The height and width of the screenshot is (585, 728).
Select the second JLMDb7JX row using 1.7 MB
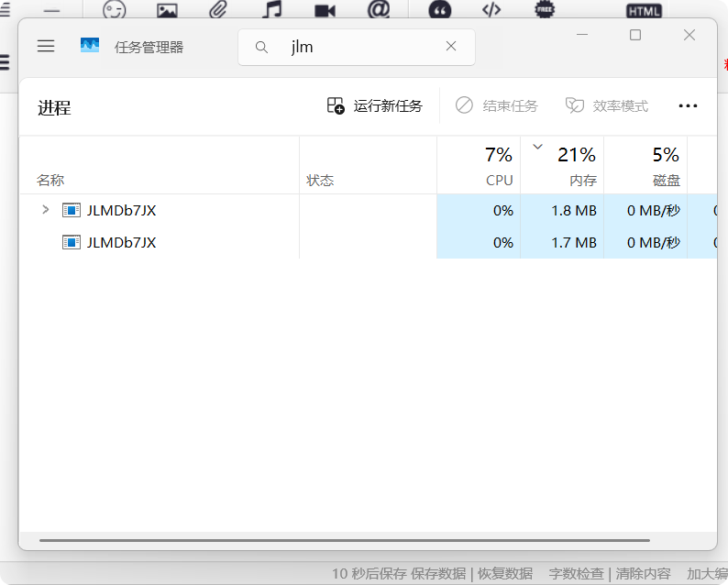[368, 242]
